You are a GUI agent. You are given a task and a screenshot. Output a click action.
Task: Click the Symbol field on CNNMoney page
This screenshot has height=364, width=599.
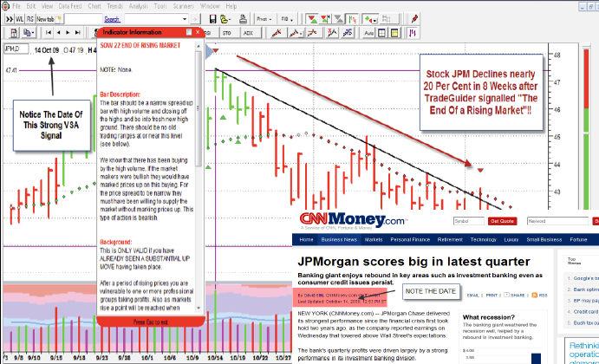(x=469, y=221)
